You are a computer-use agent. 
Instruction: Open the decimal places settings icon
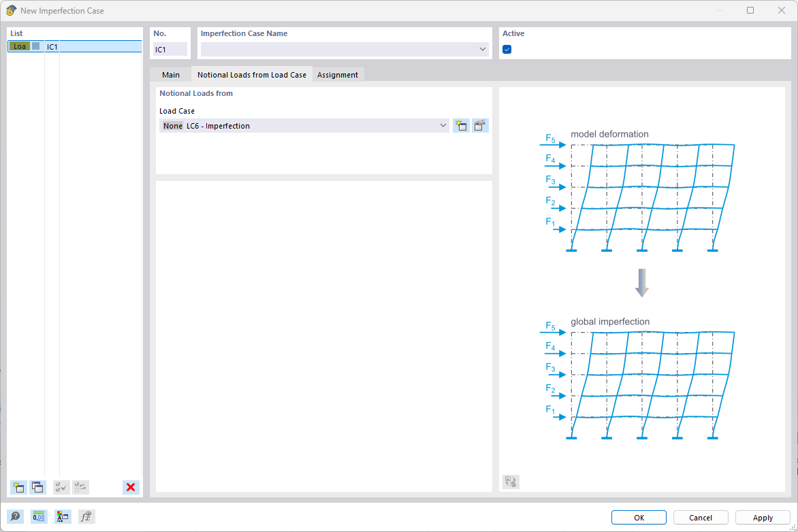point(39,516)
